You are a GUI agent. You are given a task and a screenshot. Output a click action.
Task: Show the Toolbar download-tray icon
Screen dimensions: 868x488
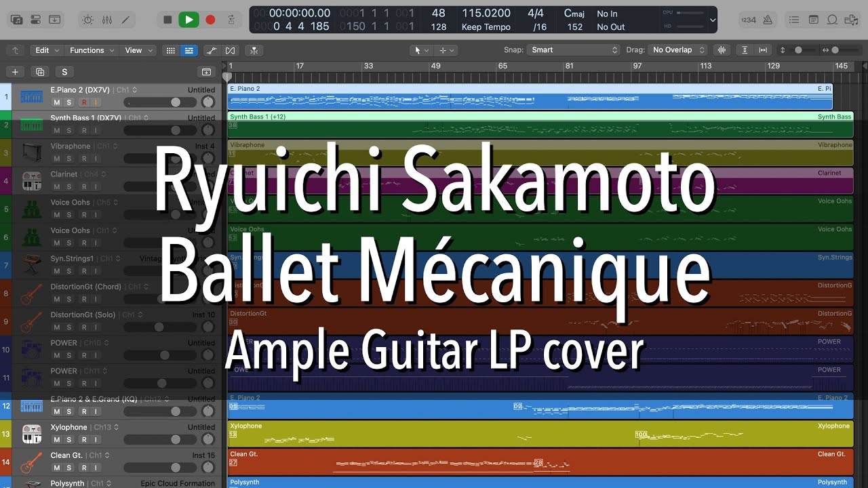(x=55, y=20)
